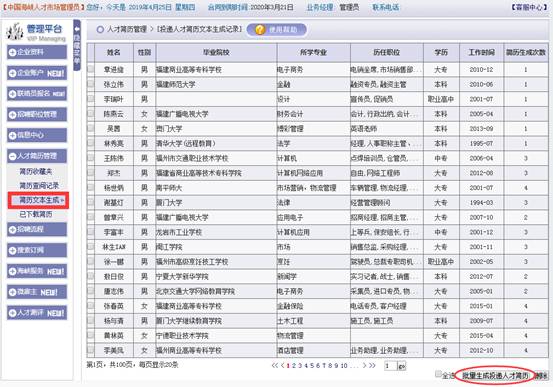Check the 宁夏大学新华学院 row checkbox
This screenshot has width=553, height=387.
click(91, 276)
